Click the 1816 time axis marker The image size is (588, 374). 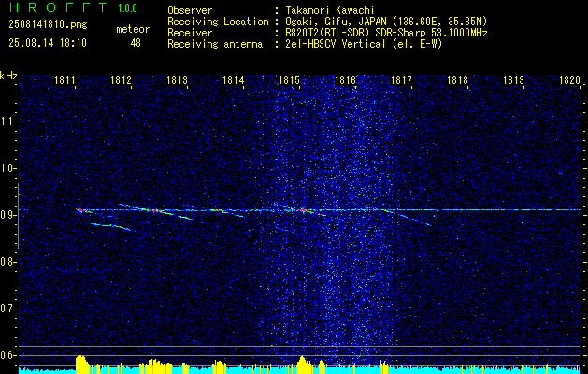[x=345, y=79]
